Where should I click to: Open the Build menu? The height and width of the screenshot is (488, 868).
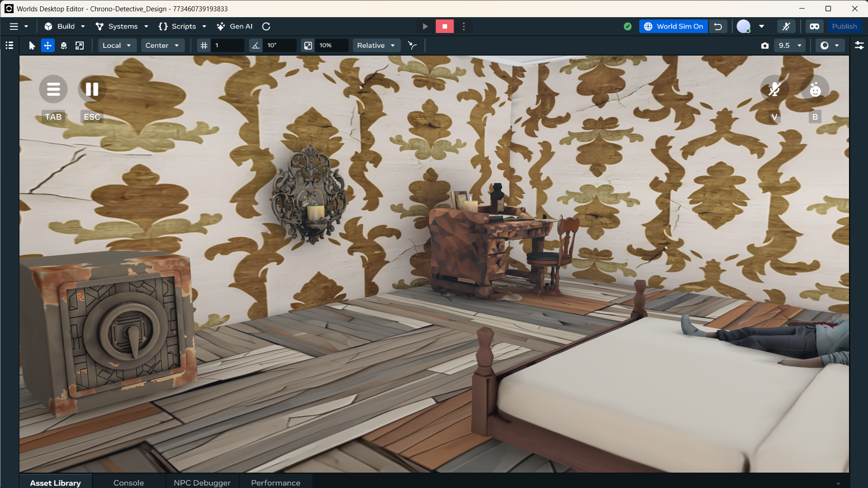point(65,27)
